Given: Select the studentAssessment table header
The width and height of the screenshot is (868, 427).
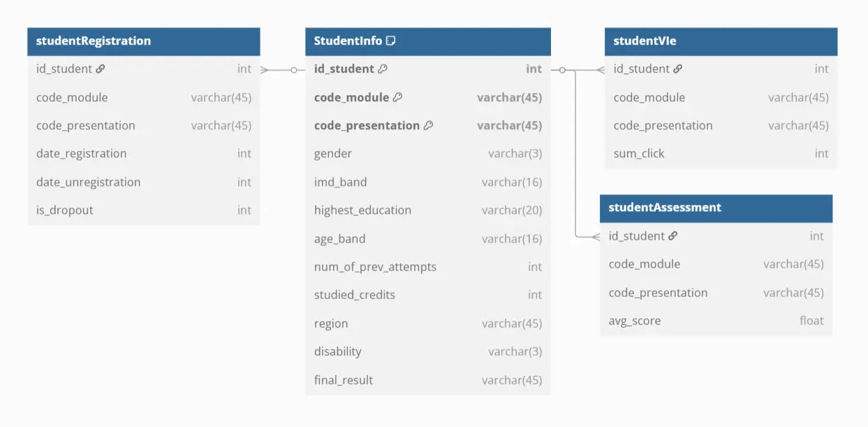Looking at the screenshot, I should [716, 208].
